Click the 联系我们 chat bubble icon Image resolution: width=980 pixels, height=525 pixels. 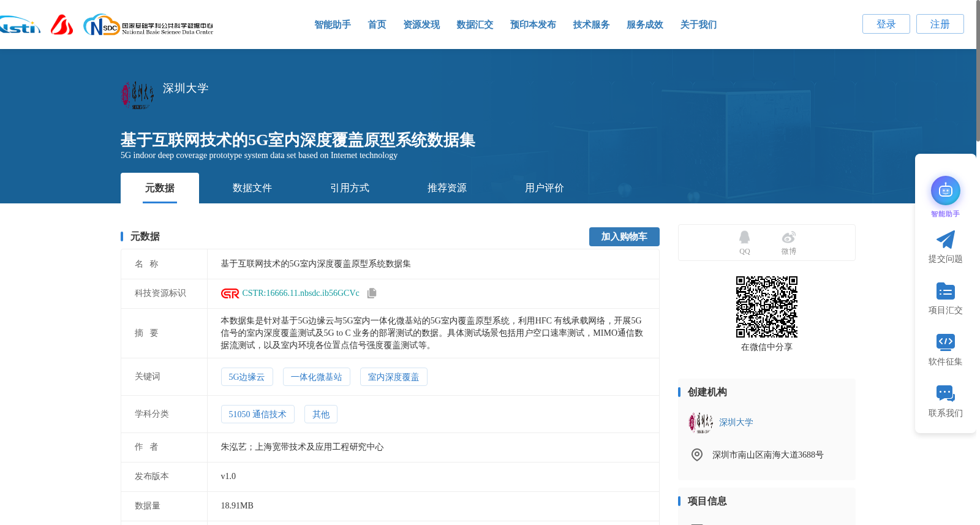945,393
